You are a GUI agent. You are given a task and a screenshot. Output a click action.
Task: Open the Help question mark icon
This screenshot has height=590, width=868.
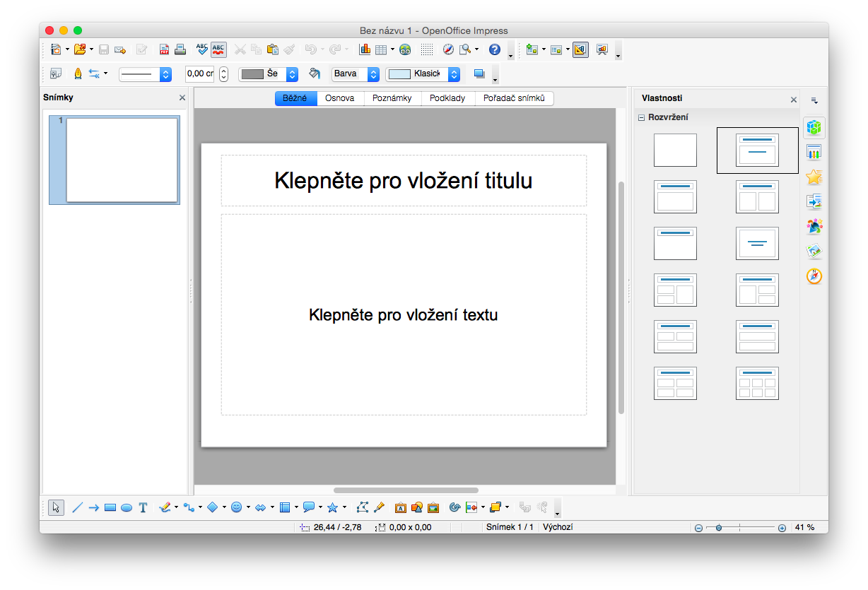(x=495, y=49)
